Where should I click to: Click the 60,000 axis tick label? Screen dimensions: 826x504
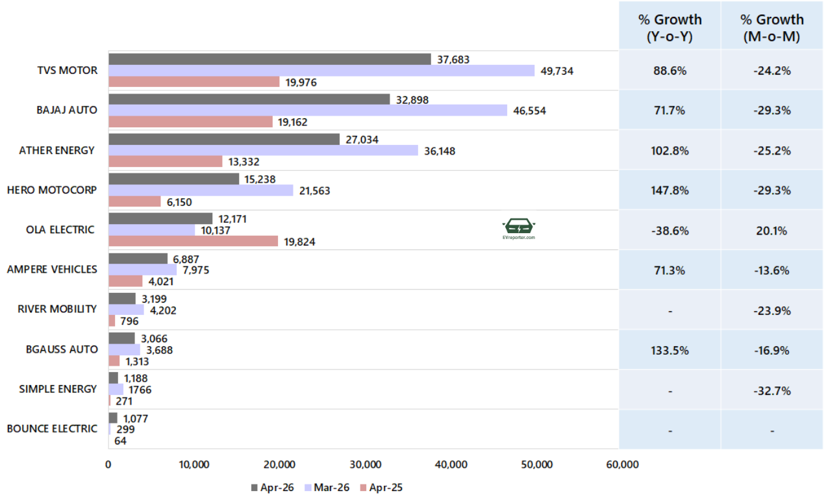621,464
